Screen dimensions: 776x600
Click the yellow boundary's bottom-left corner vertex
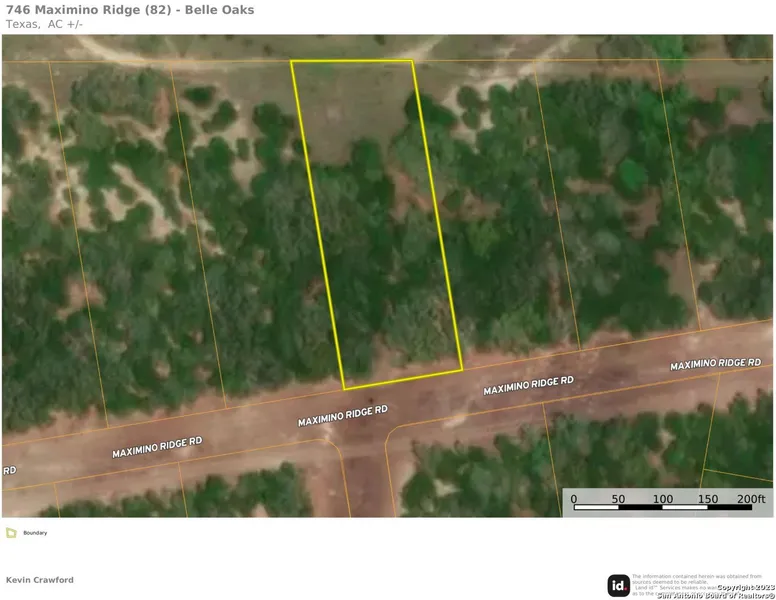[344, 389]
